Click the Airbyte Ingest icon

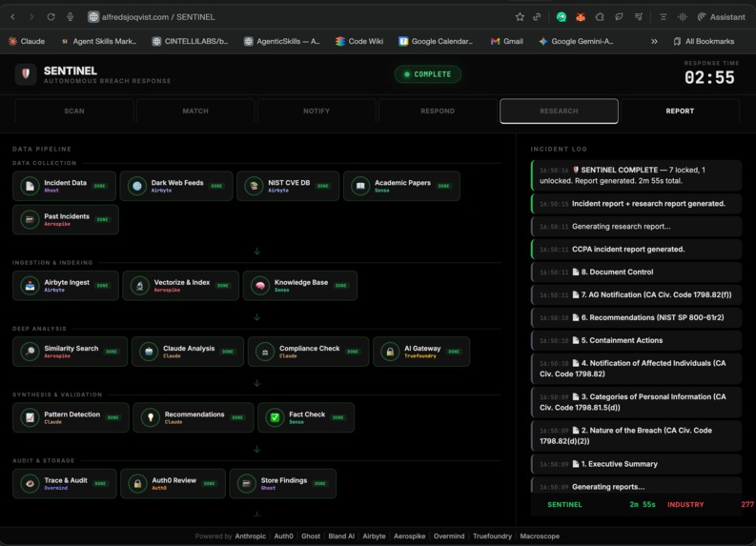[x=30, y=286]
